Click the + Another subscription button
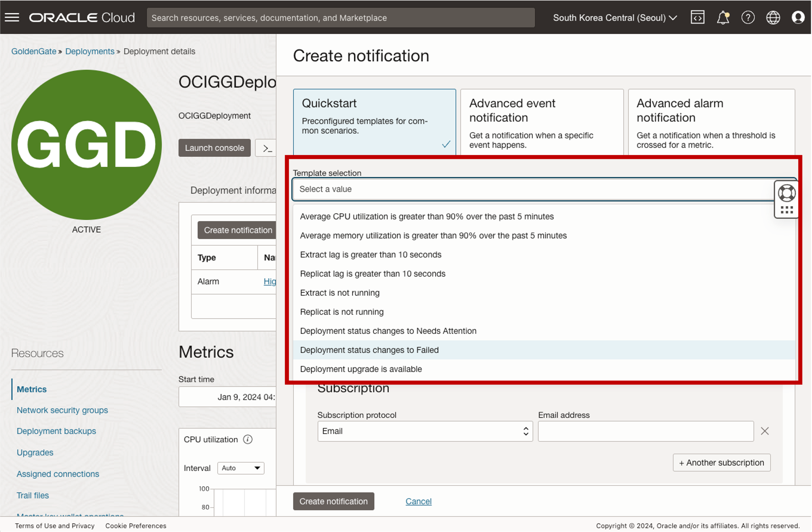812x532 pixels. click(722, 462)
